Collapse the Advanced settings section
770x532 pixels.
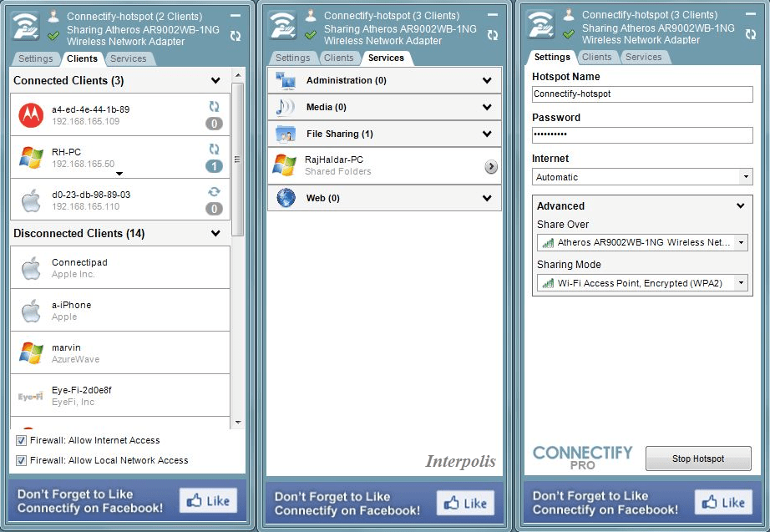741,205
